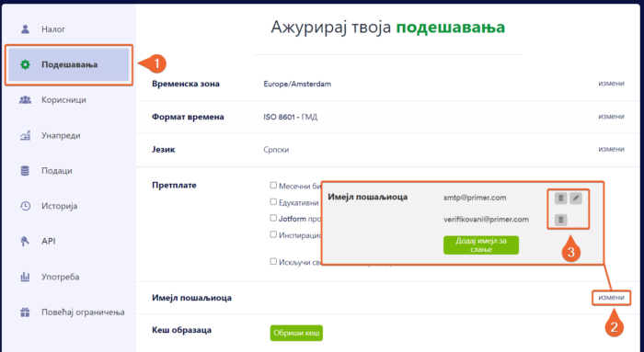
Task: Click the Обриши кеш button
Action: pos(296,333)
